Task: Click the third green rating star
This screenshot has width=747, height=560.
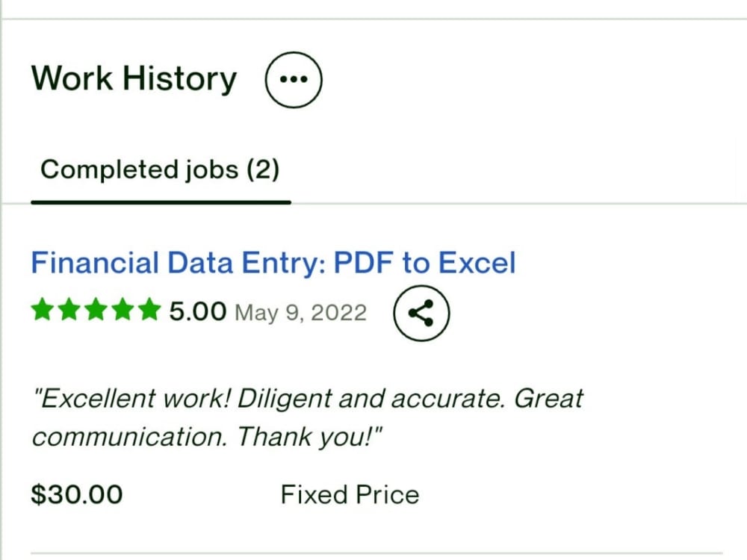Action: coord(96,310)
